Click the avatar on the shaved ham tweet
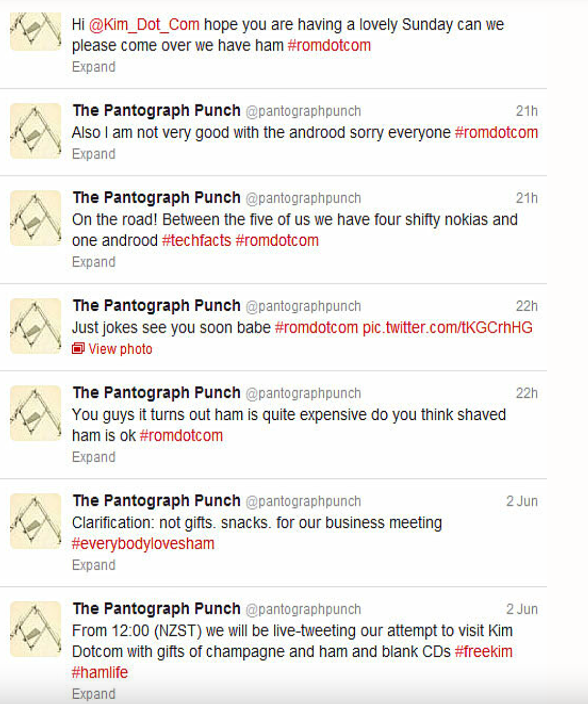The height and width of the screenshot is (704, 588). tap(36, 413)
